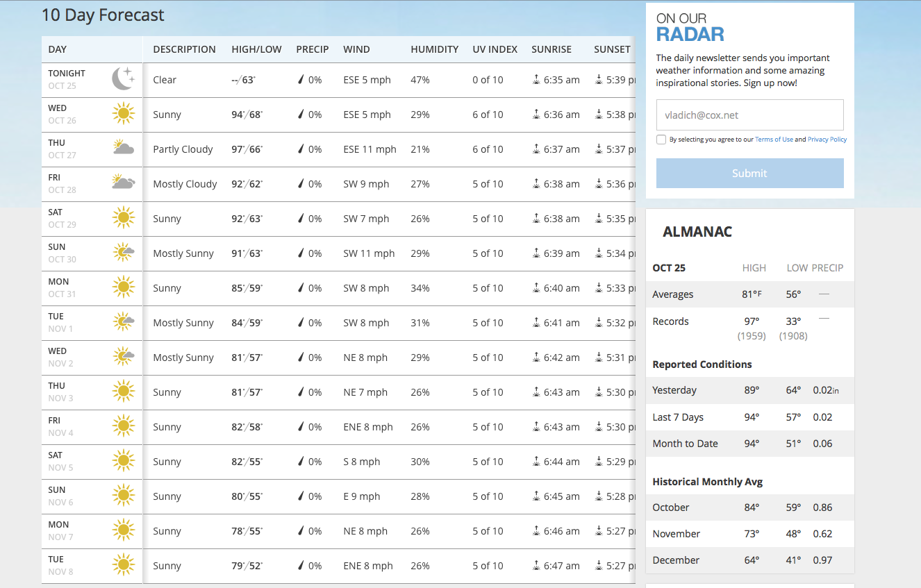The height and width of the screenshot is (588, 921).
Task: Click the sun icon for Sat Oct 29
Action: click(124, 217)
